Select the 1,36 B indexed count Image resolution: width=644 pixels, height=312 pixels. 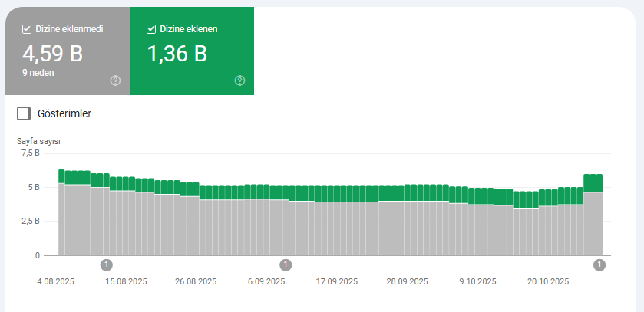[x=177, y=54]
